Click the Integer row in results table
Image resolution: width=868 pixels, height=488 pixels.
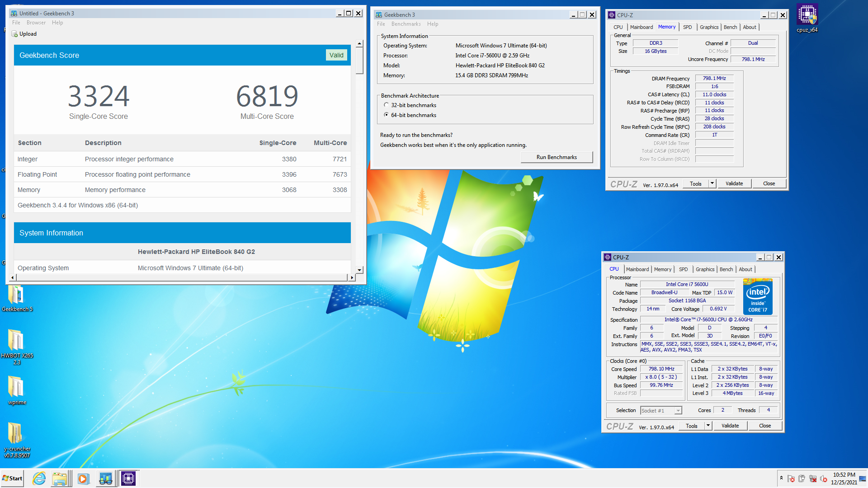(x=182, y=159)
